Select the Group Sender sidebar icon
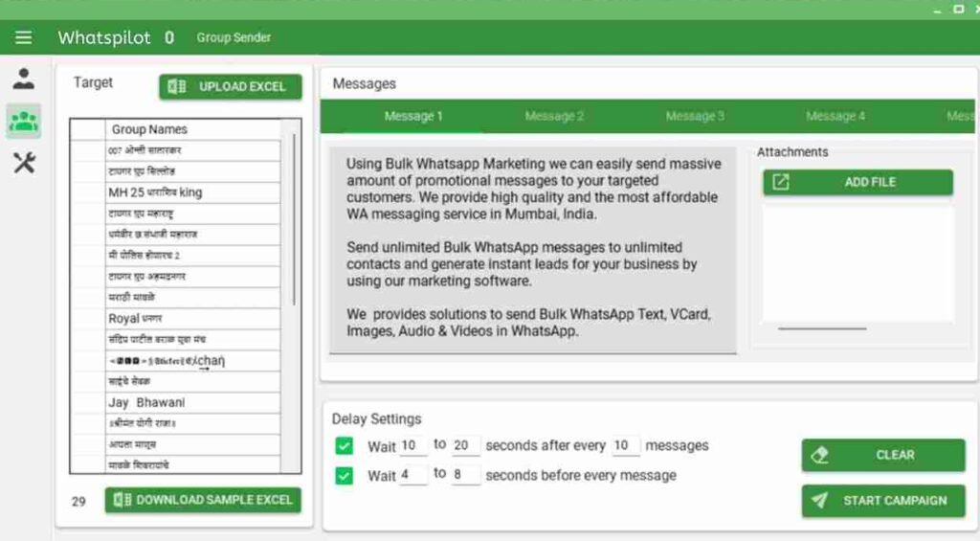This screenshot has width=980, height=541. (x=24, y=121)
